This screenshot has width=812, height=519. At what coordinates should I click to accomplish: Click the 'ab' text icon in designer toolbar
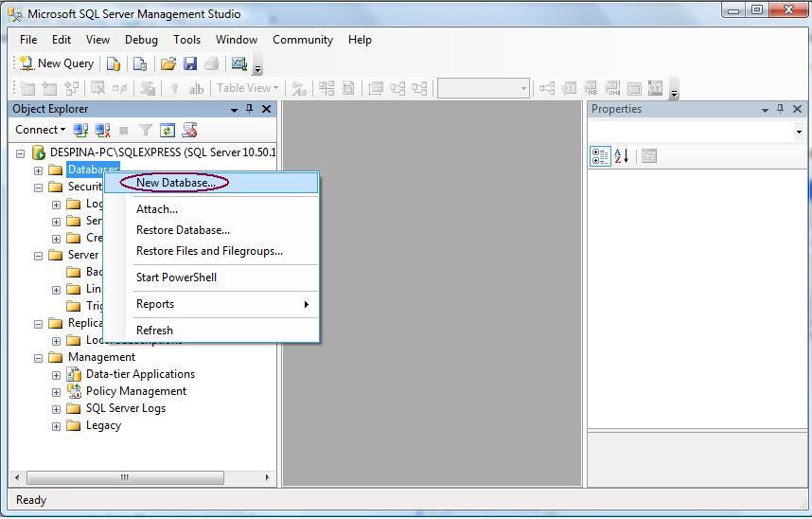tap(196, 89)
